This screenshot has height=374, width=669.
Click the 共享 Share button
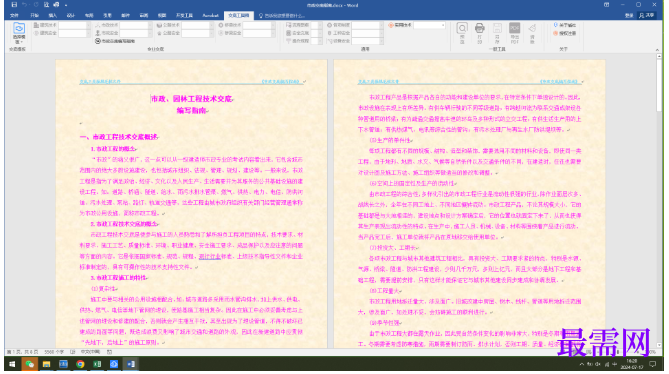(647, 15)
